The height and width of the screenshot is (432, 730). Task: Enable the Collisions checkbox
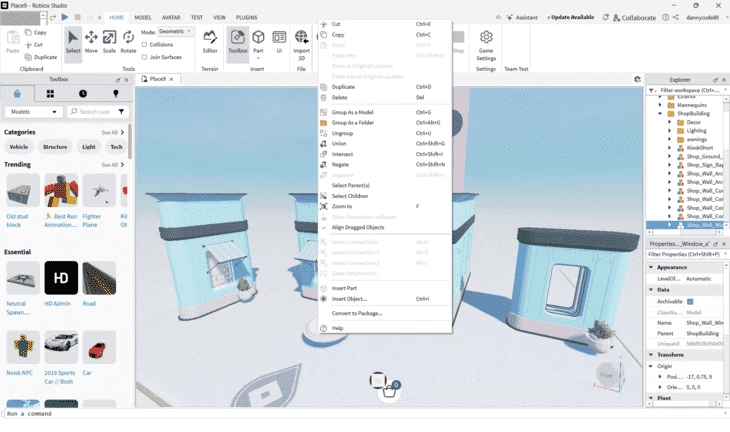click(x=144, y=45)
